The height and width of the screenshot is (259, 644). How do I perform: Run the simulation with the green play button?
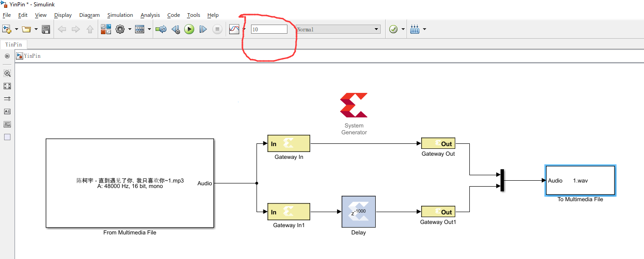tap(189, 29)
